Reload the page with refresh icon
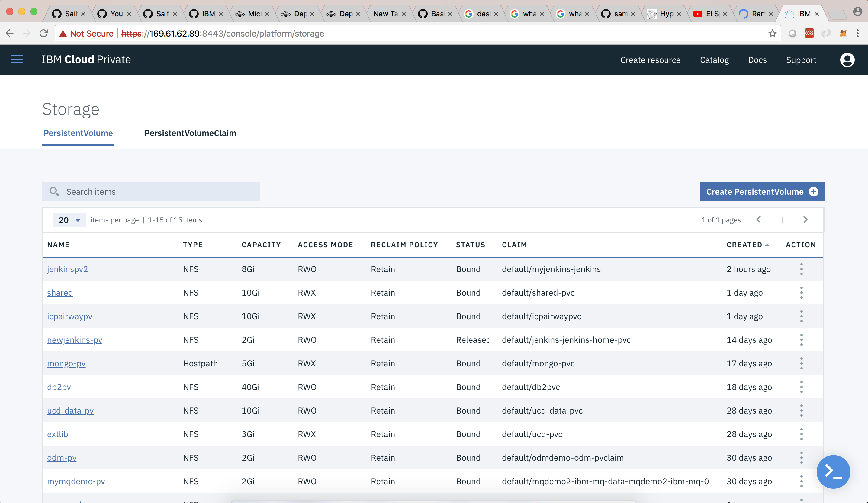 [x=43, y=34]
